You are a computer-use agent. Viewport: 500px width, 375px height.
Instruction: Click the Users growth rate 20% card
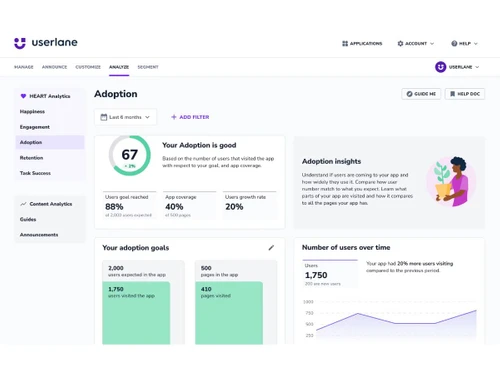[249, 205]
